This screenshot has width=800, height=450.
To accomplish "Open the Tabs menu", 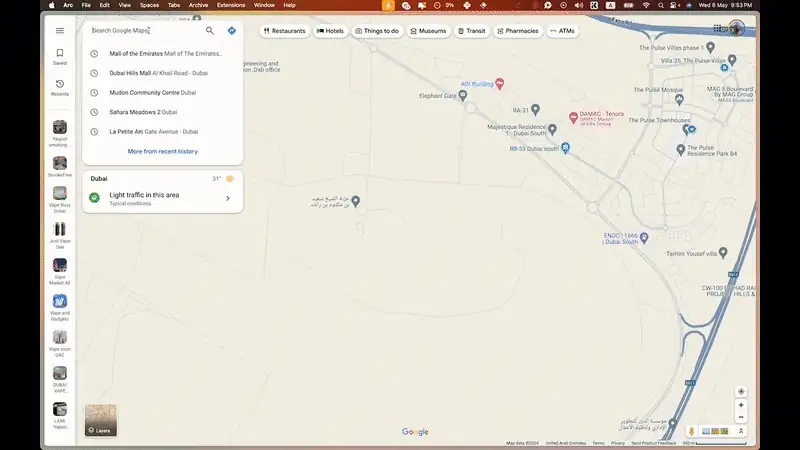I will (174, 5).
